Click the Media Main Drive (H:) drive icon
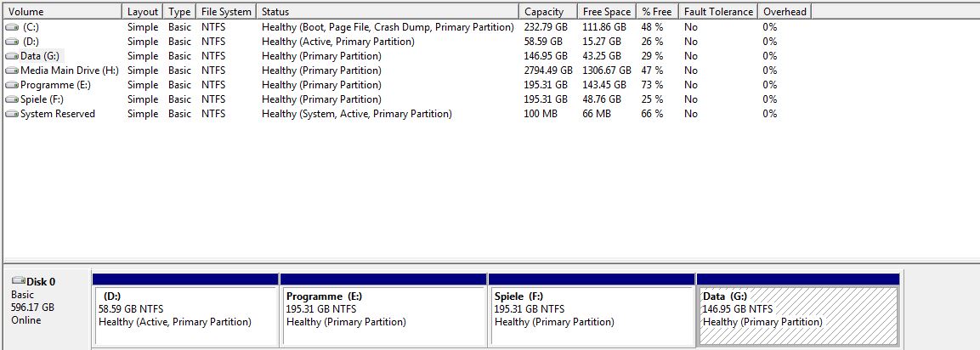Viewport: 980px width, 350px height. tap(12, 71)
